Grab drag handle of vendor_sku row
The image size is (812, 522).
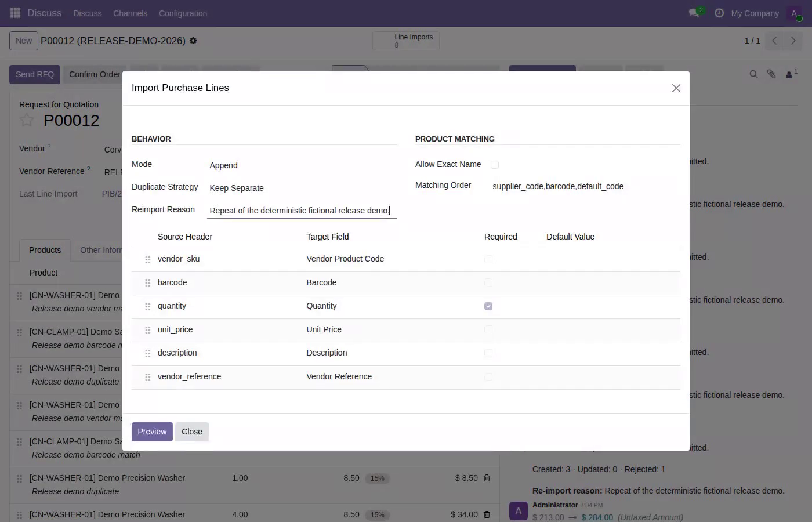pyautogui.click(x=148, y=259)
